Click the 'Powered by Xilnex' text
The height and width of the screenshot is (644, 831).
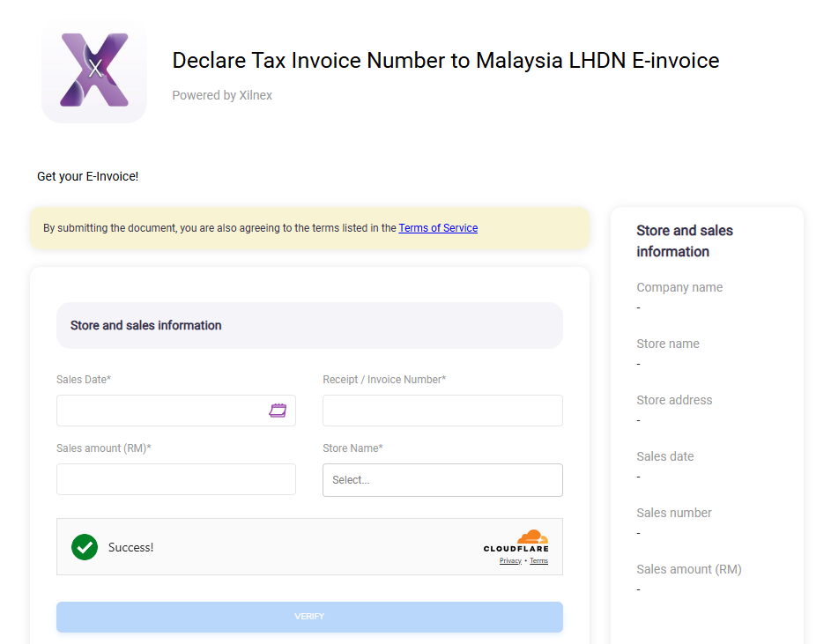(x=222, y=95)
